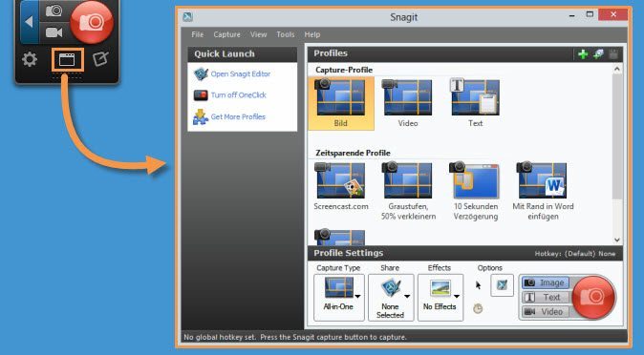Image resolution: width=644 pixels, height=355 pixels.
Task: Close the Snagit window
Action: click(x=613, y=14)
